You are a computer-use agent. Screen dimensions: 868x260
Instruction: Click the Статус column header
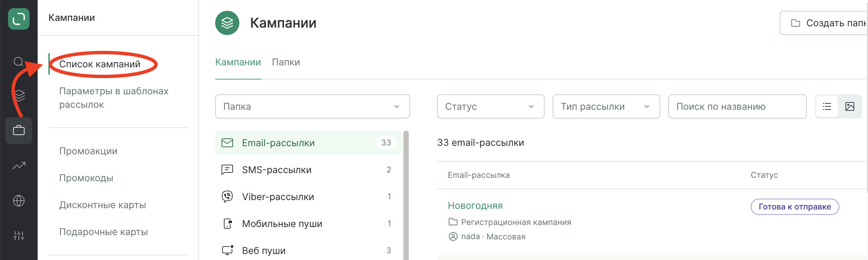(x=764, y=175)
